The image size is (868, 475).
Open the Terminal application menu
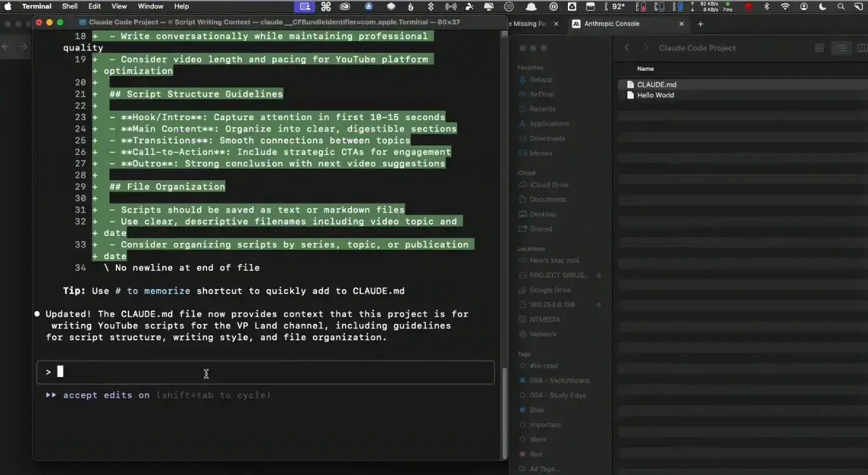pos(37,6)
